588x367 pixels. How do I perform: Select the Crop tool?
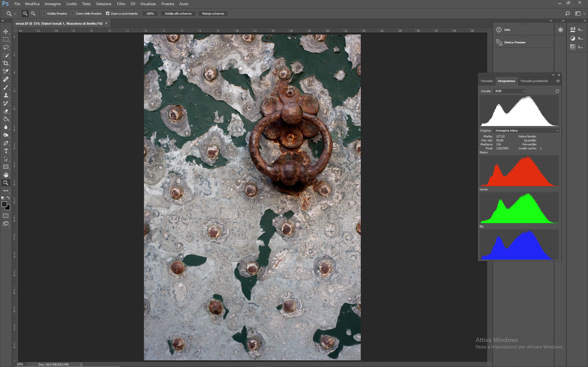(6, 63)
